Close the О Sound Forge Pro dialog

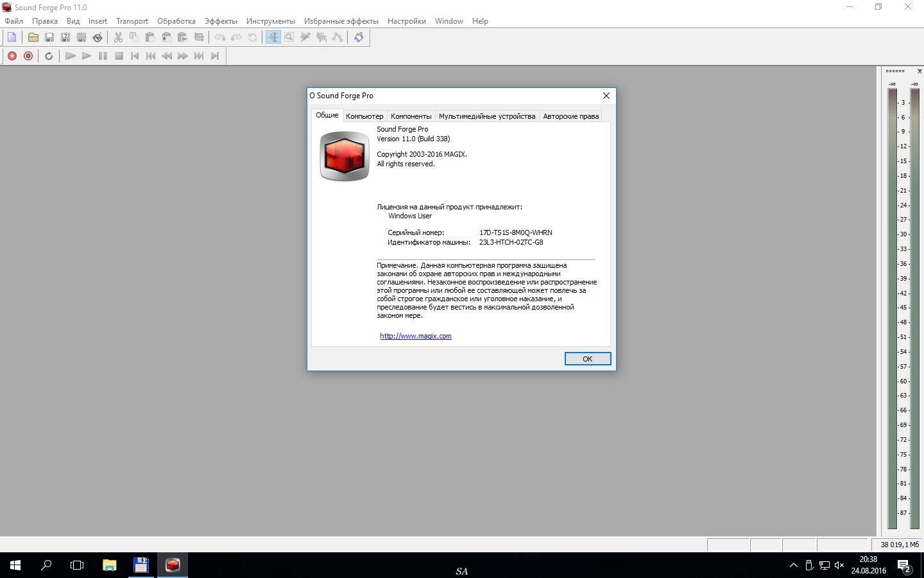point(606,96)
